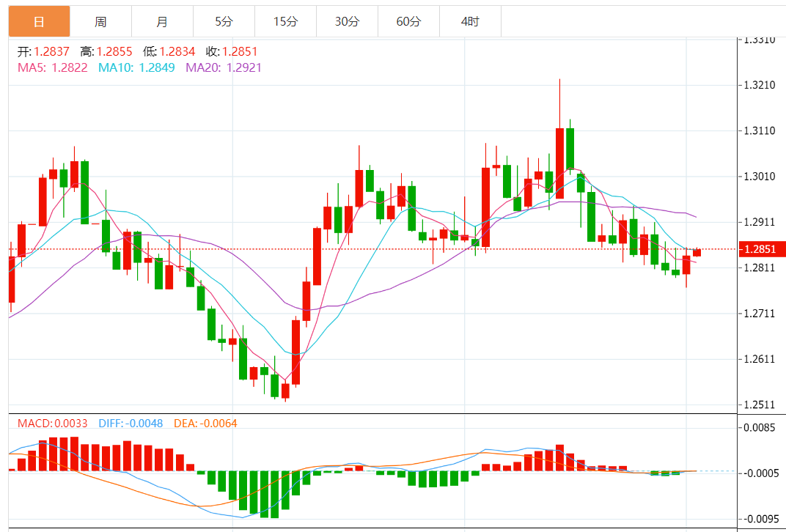Click the MACD:0.0033 label
Screen dimensions: 786x532
tap(53, 424)
